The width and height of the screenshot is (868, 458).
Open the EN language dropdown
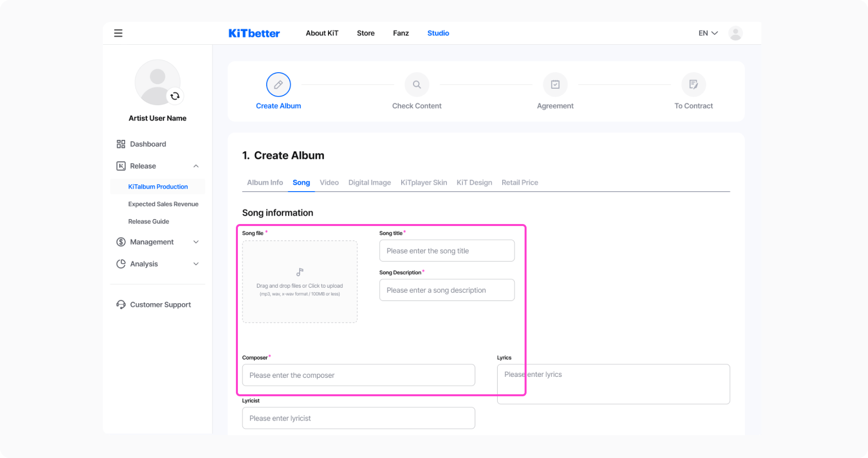(708, 33)
